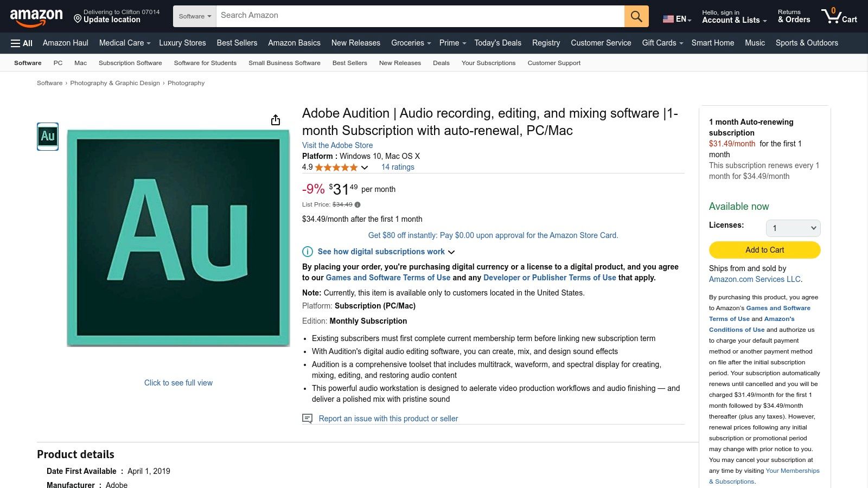Click the Amazon logo

tap(36, 17)
